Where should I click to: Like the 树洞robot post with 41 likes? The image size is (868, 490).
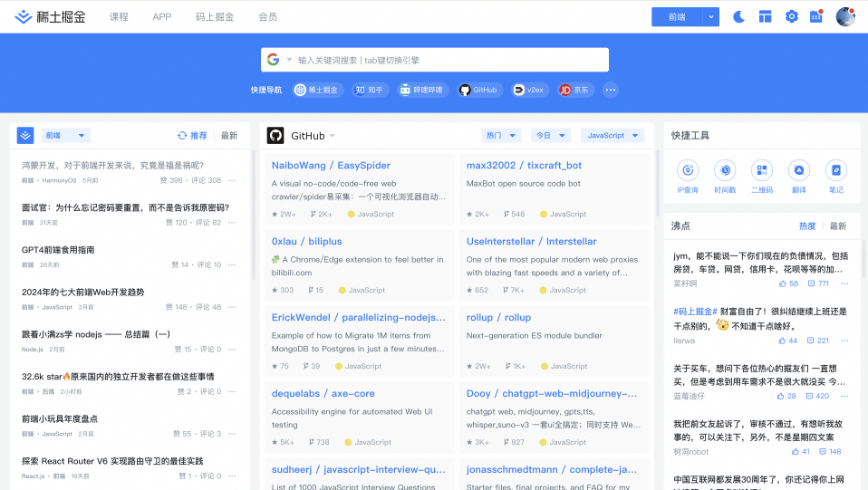click(801, 451)
